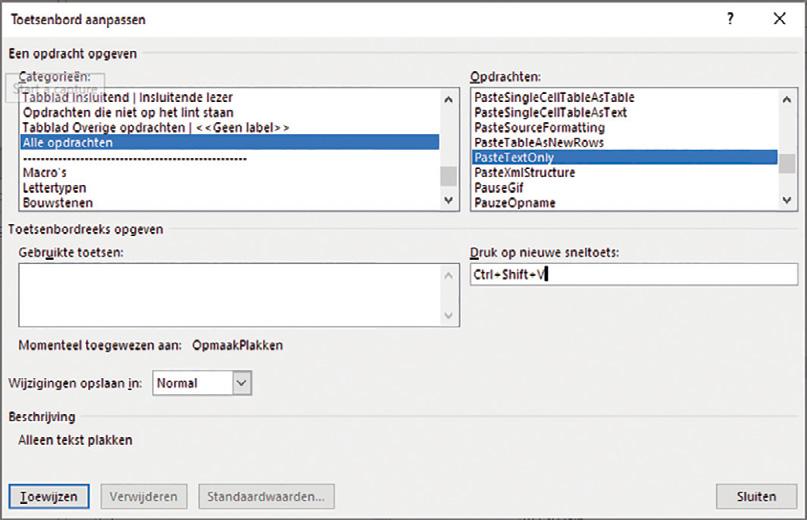Viewport: 807px width, 520px height.
Task: Click up arrow in Gebruikte toetsen box
Action: click(448, 275)
